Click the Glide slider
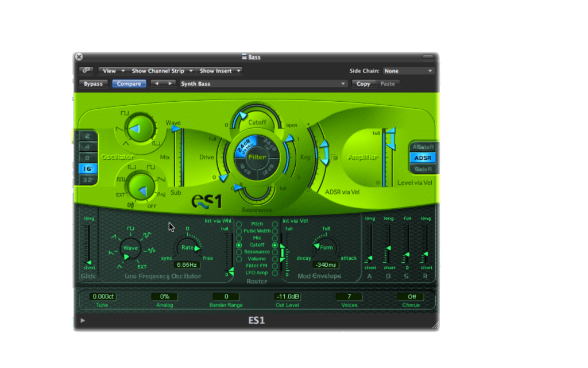 (88, 243)
